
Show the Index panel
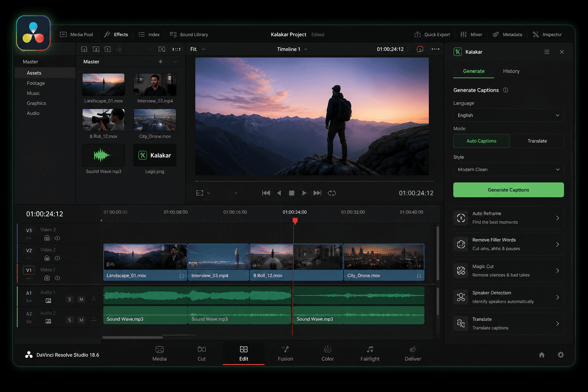pos(149,34)
